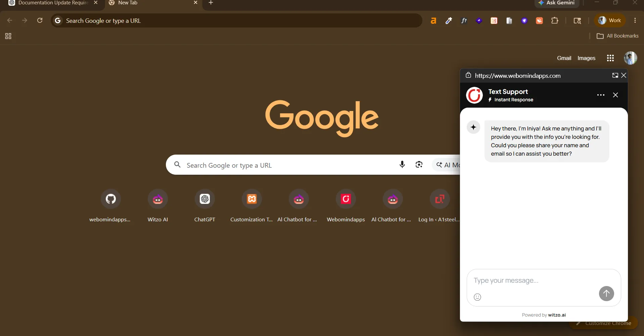Image resolution: width=644 pixels, height=336 pixels.
Task: Close the New Tab tab
Action: (195, 3)
